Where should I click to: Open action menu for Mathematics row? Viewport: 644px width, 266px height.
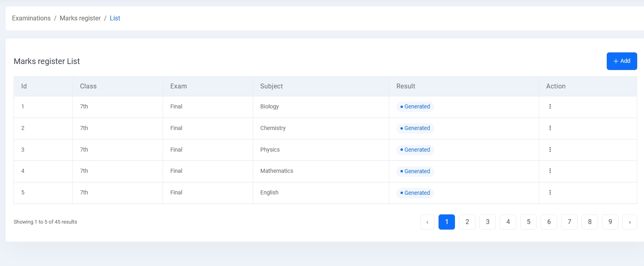[x=550, y=171]
